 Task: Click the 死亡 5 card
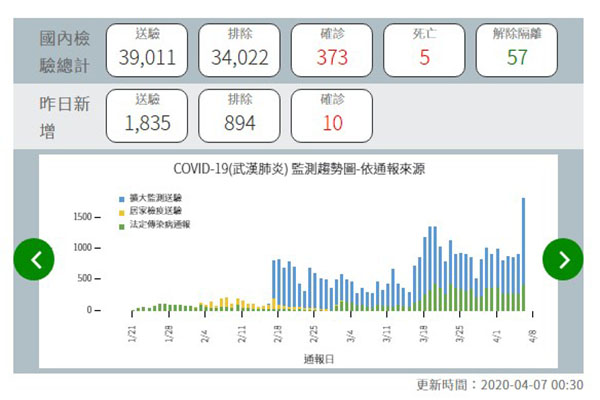[x=424, y=48]
